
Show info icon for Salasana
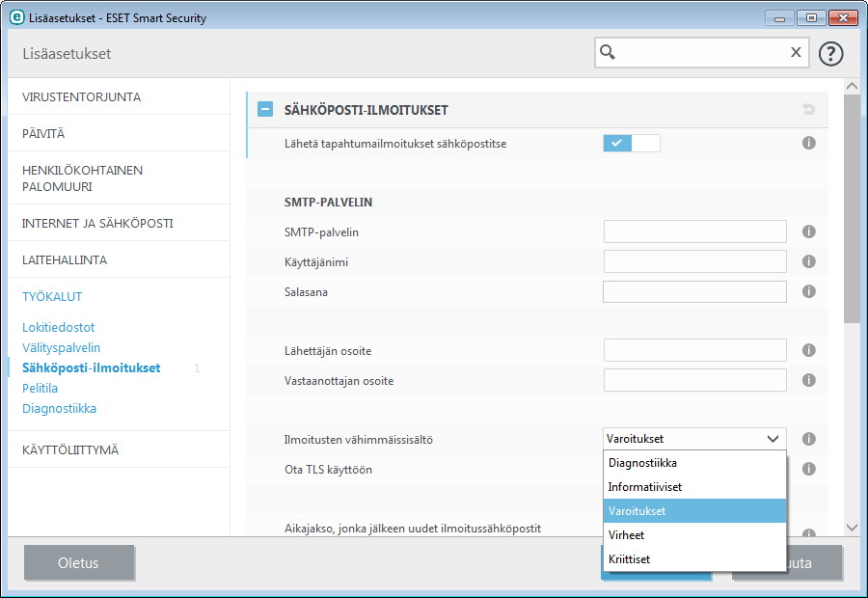809,291
